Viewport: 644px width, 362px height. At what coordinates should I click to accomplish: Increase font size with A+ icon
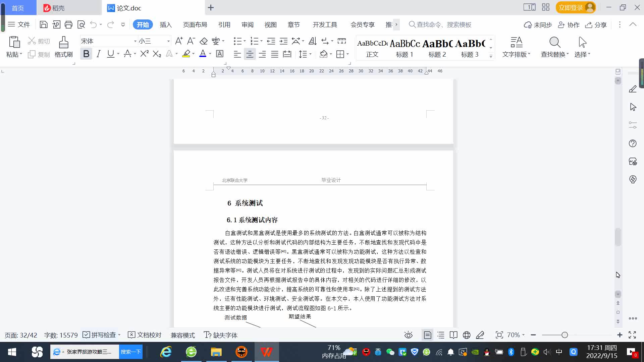(x=179, y=41)
